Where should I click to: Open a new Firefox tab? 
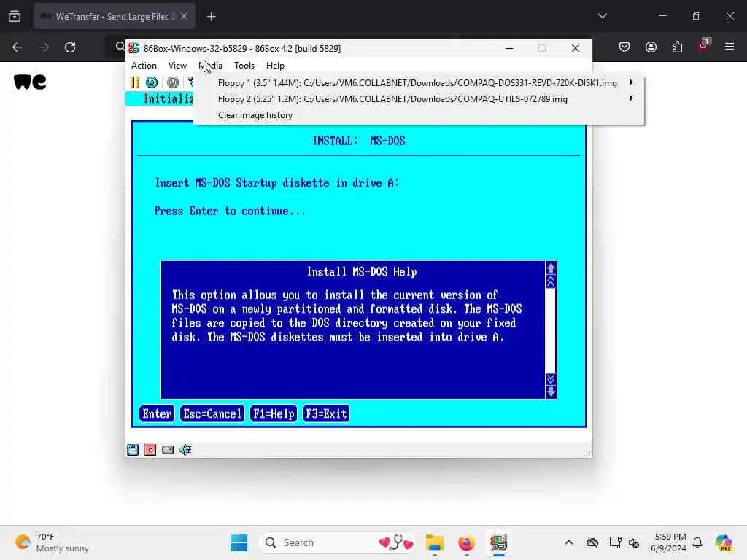(x=211, y=17)
